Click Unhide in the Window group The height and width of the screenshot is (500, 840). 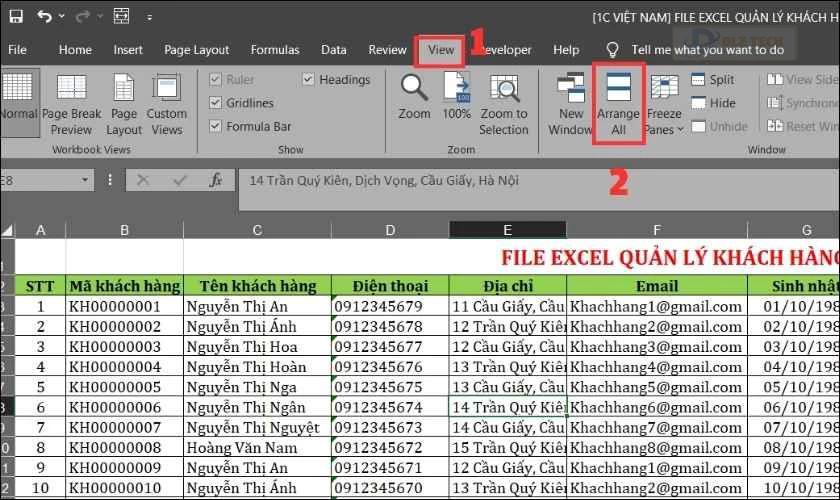point(719,126)
